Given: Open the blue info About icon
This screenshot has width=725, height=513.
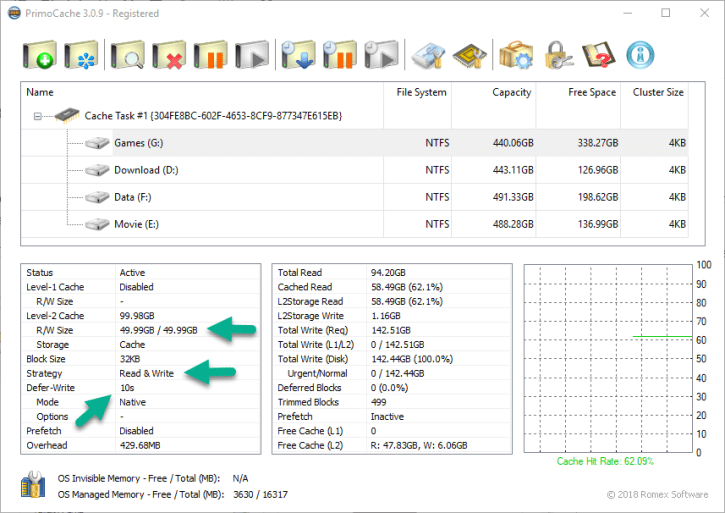Looking at the screenshot, I should (640, 55).
